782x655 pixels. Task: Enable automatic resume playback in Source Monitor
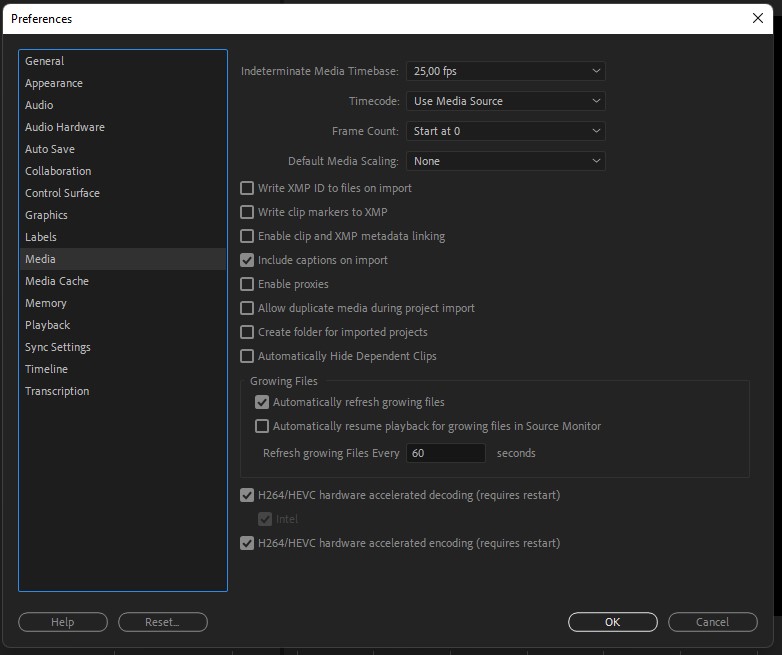coord(262,426)
